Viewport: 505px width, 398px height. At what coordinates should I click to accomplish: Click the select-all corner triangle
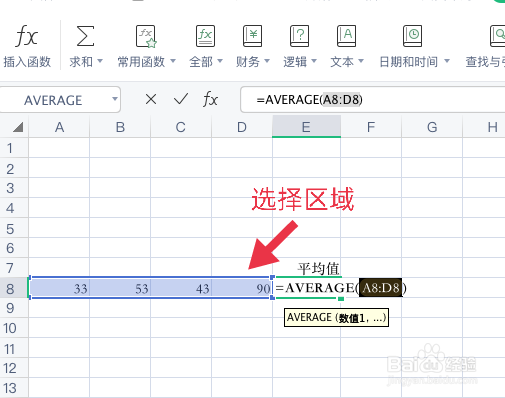(x=18, y=127)
